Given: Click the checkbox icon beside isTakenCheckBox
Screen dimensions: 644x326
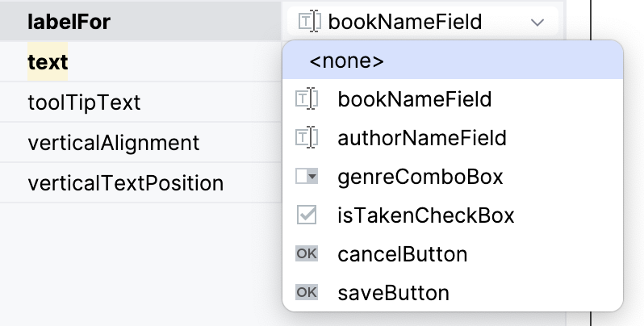Looking at the screenshot, I should pos(307,215).
